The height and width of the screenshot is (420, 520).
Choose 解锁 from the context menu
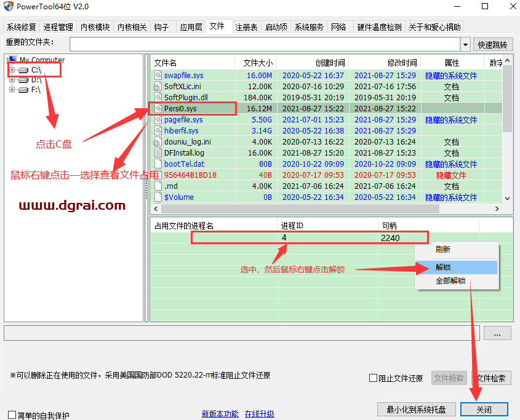443,267
